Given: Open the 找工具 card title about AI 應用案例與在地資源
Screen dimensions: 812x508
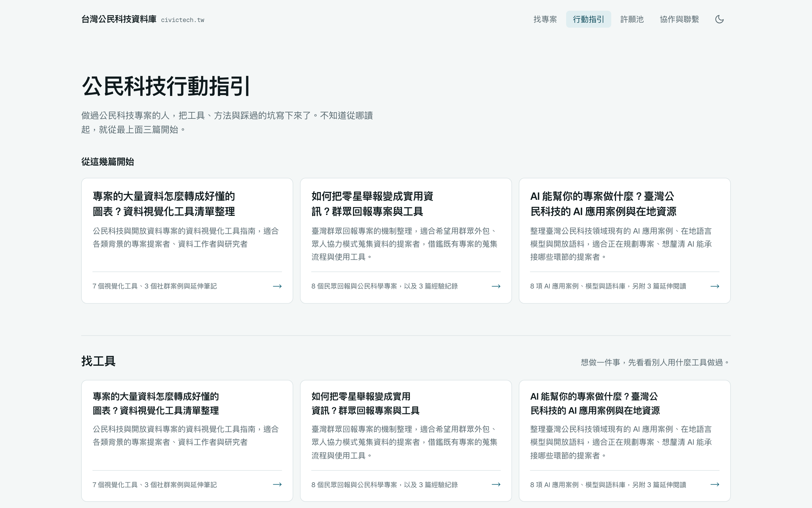Looking at the screenshot, I should [595, 403].
